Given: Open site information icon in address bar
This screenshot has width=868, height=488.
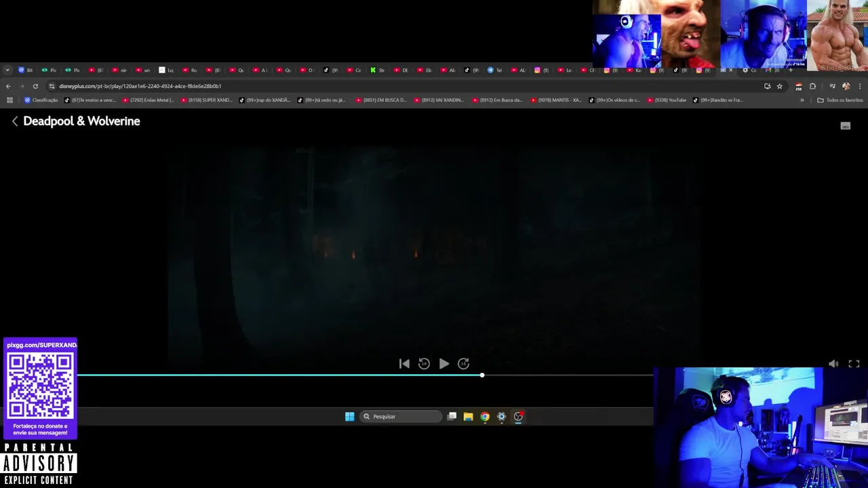Looking at the screenshot, I should coord(52,86).
